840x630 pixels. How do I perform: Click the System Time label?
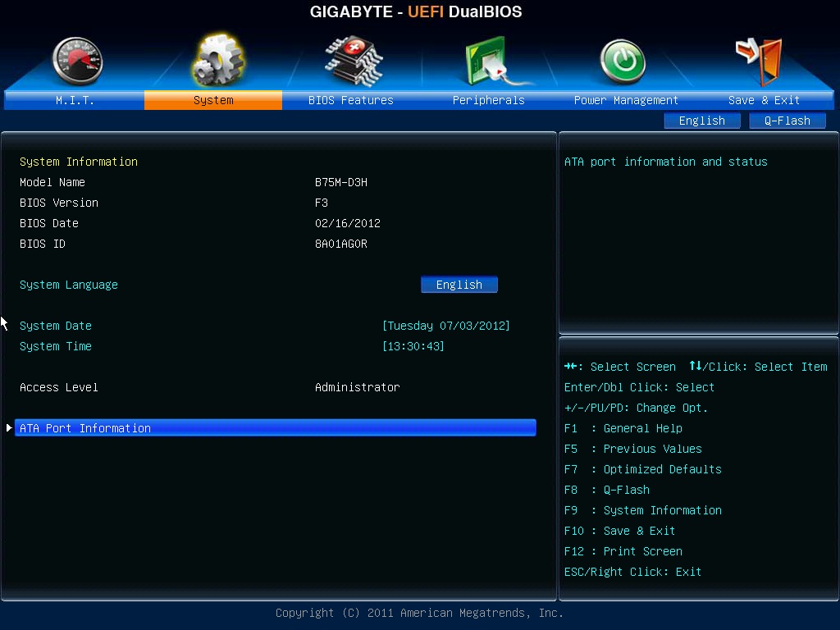point(56,346)
